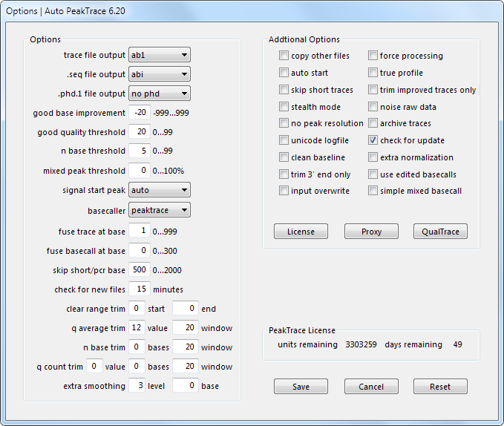Image resolution: width=504 pixels, height=426 pixels.
Task: Edit extra smoothing level field
Action: [137, 385]
